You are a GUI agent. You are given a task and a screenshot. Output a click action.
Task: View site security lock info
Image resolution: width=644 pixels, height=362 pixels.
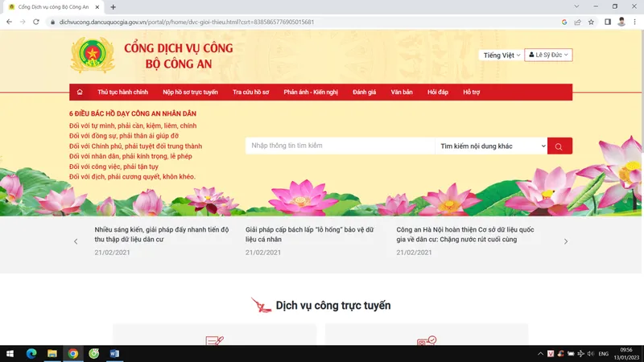click(x=52, y=23)
